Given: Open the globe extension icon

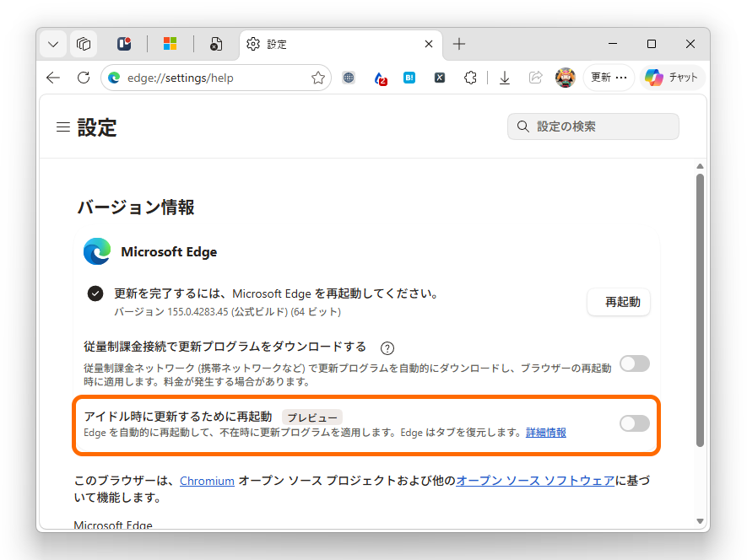Looking at the screenshot, I should tap(349, 78).
